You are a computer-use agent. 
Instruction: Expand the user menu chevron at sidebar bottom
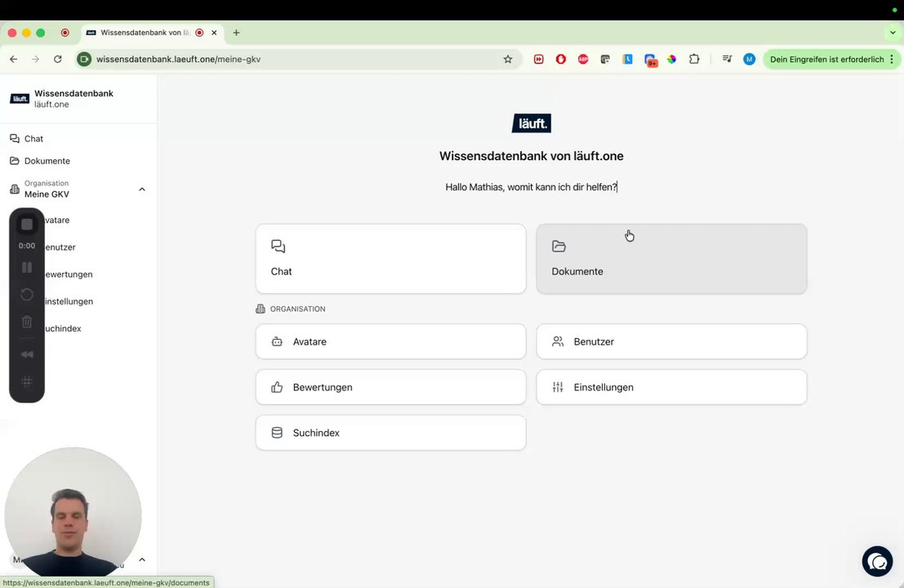click(142, 559)
